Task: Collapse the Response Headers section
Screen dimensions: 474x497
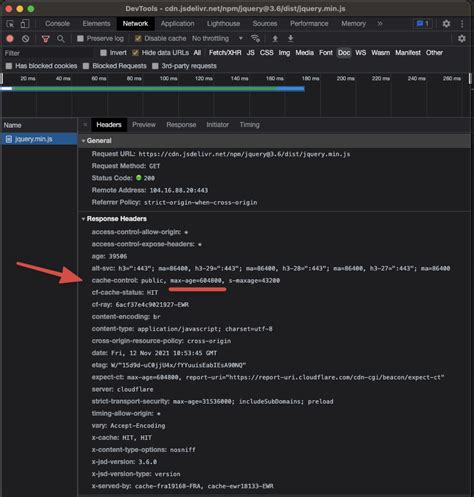Action: (83, 219)
